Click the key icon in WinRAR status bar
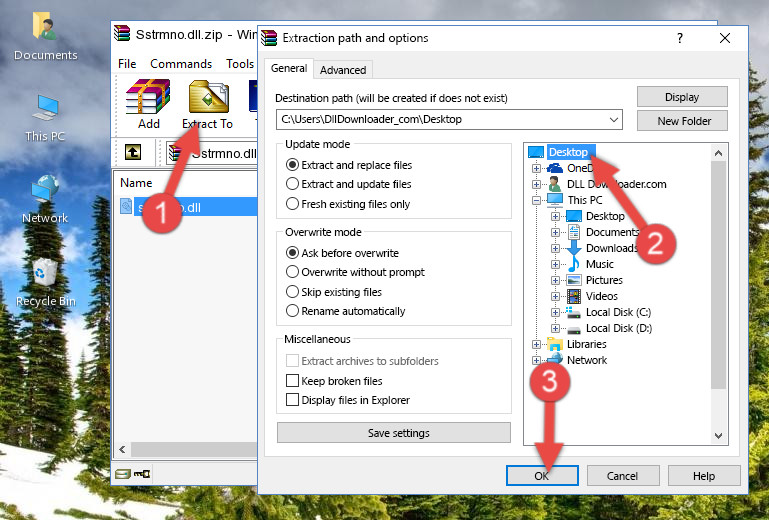 [142, 473]
